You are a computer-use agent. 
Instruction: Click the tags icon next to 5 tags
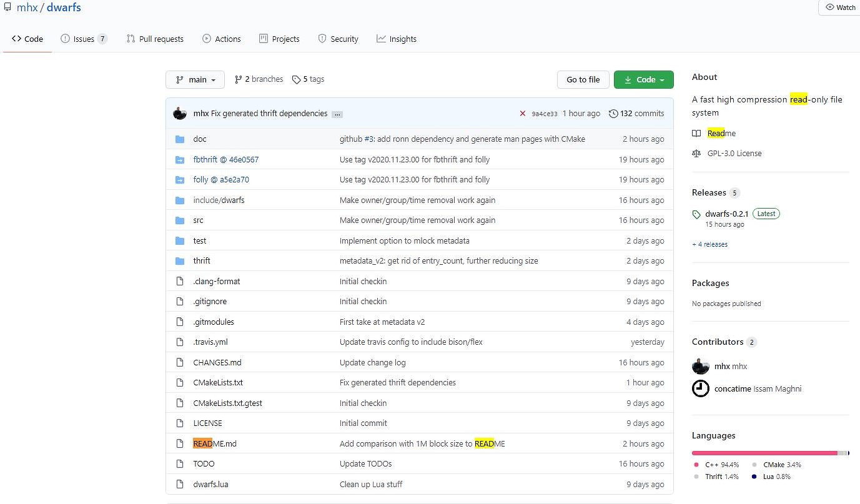coord(296,80)
